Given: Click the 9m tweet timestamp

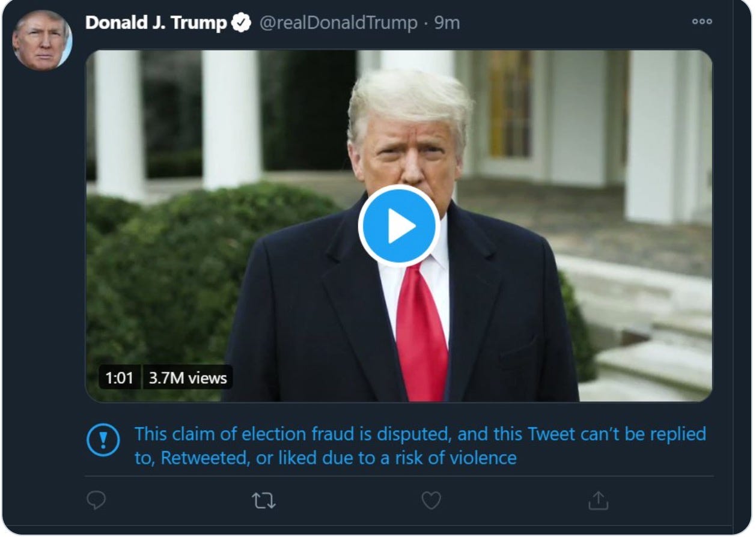Looking at the screenshot, I should (447, 23).
